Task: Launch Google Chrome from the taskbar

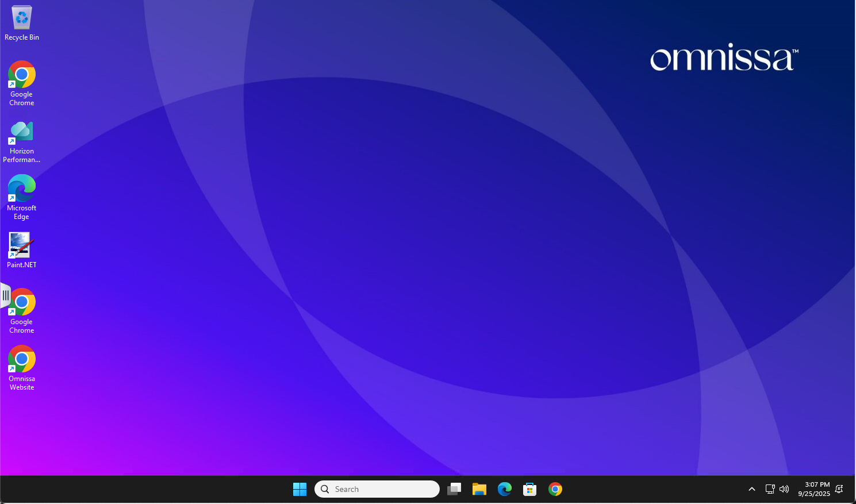Action: click(555, 489)
